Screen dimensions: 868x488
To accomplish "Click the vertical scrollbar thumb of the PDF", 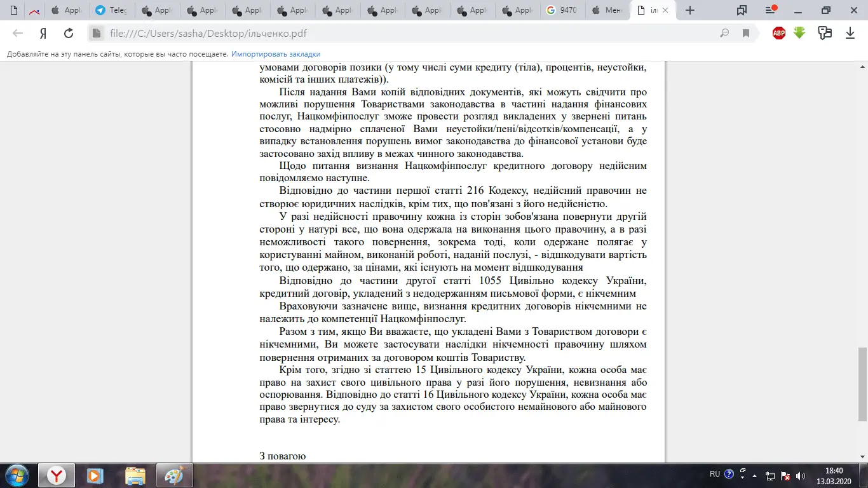I will pos(862,384).
